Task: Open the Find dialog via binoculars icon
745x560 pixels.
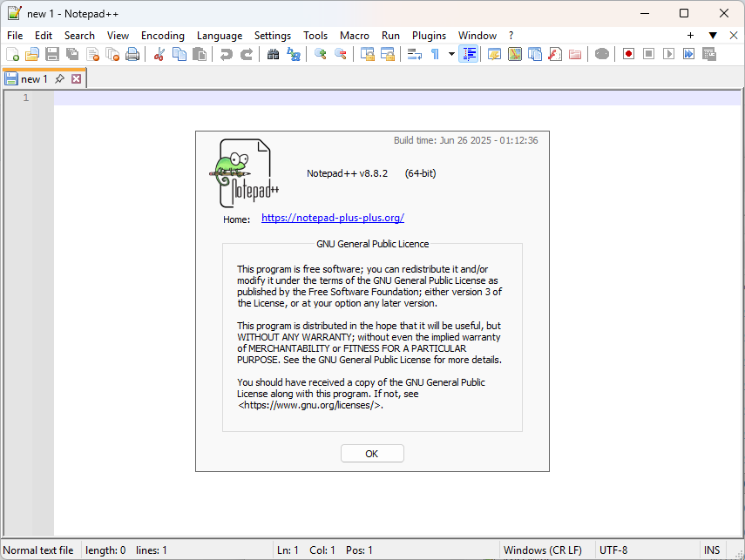Action: (x=272, y=53)
